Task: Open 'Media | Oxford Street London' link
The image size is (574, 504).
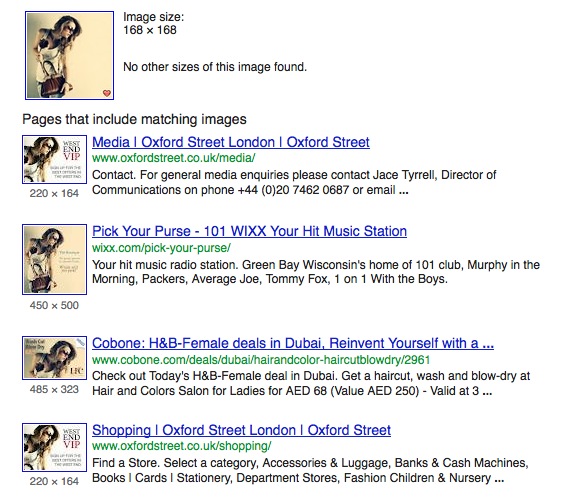Action: pyautogui.click(x=231, y=142)
